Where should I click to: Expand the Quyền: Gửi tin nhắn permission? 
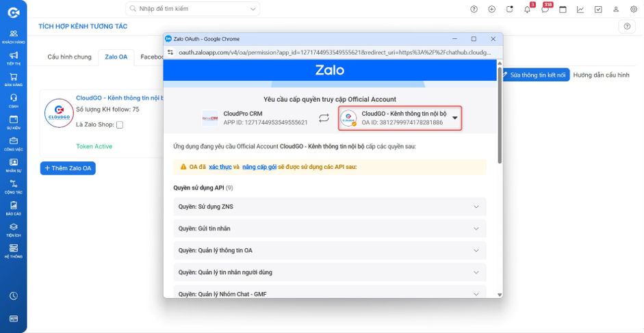(330, 228)
